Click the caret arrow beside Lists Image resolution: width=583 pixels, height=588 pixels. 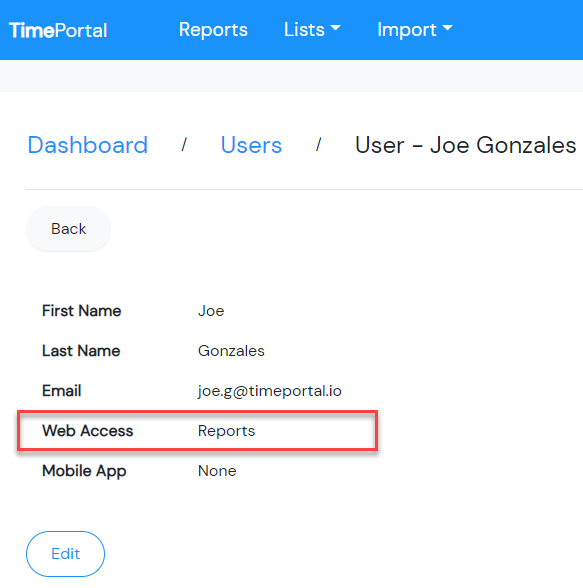coord(336,27)
